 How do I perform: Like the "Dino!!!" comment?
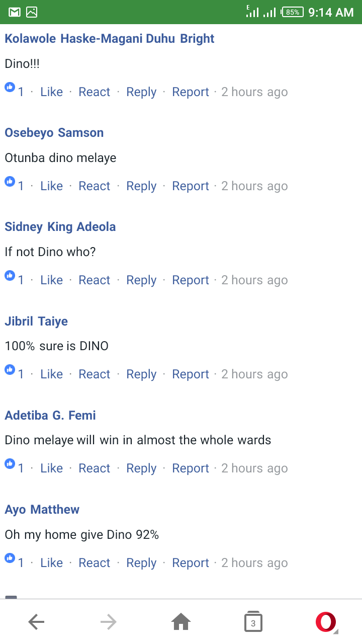51,92
